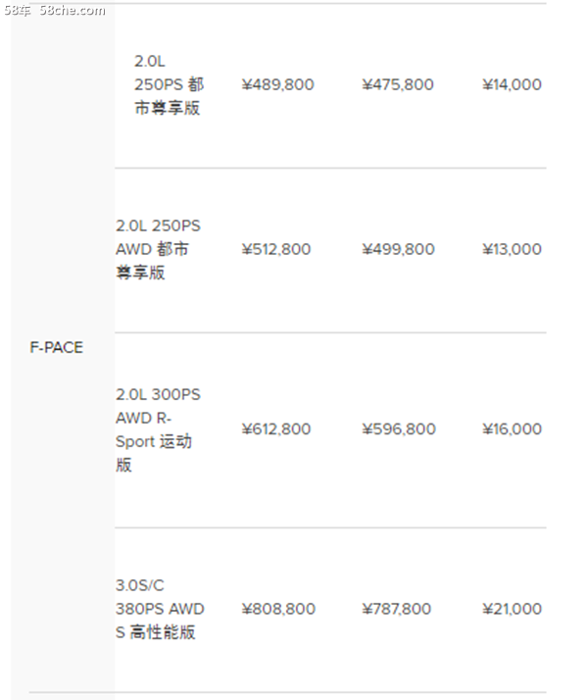This screenshot has width=588, height=700.
Task: Click the 2.0L 250PS 都市尊享版 trim name
Action: click(170, 84)
